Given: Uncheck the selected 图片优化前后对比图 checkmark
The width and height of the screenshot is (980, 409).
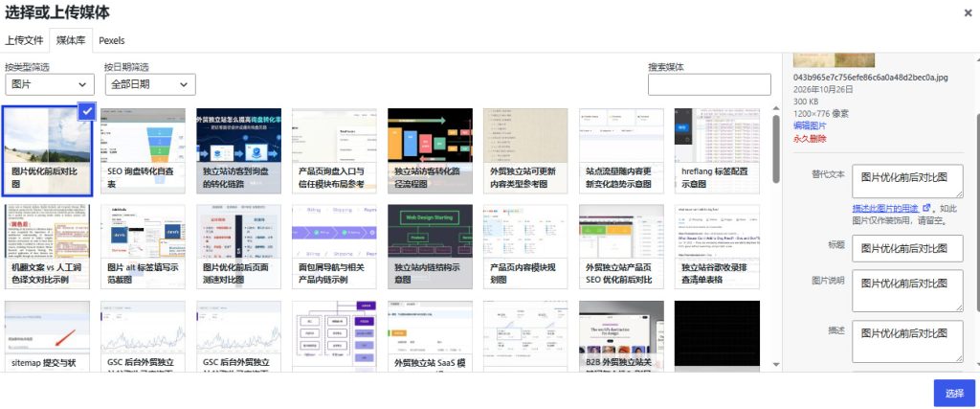Looking at the screenshot, I should [x=87, y=111].
